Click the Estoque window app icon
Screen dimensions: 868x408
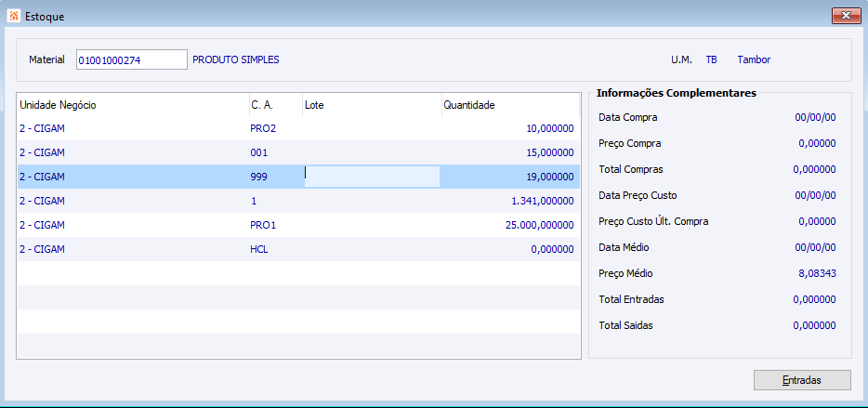(x=14, y=16)
